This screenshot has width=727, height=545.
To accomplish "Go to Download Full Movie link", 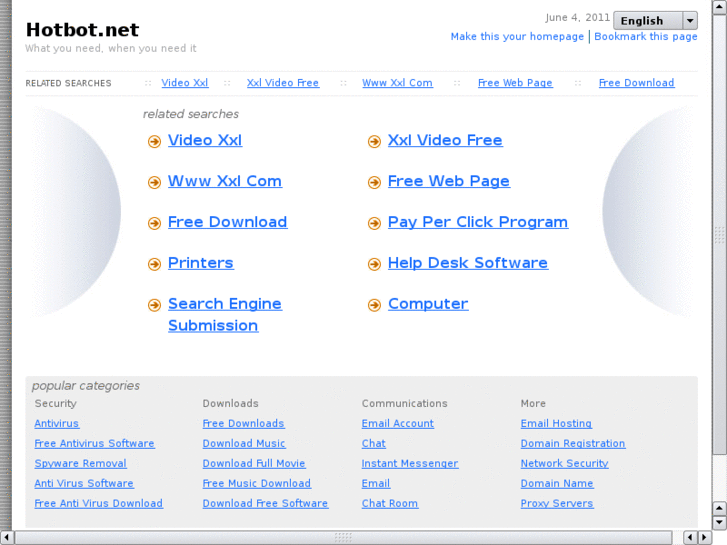I will [x=254, y=464].
